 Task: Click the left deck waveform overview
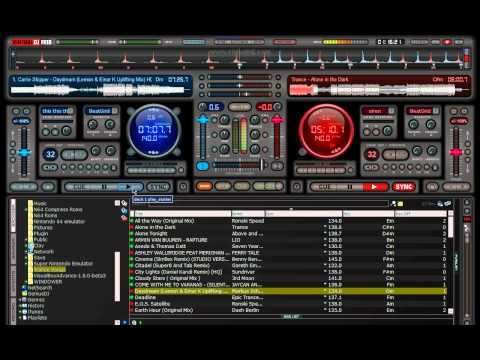[100, 90]
